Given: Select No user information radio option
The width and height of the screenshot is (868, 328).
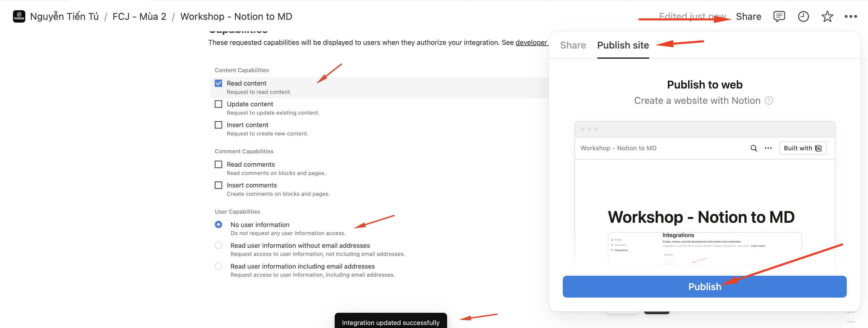Looking at the screenshot, I should (219, 225).
